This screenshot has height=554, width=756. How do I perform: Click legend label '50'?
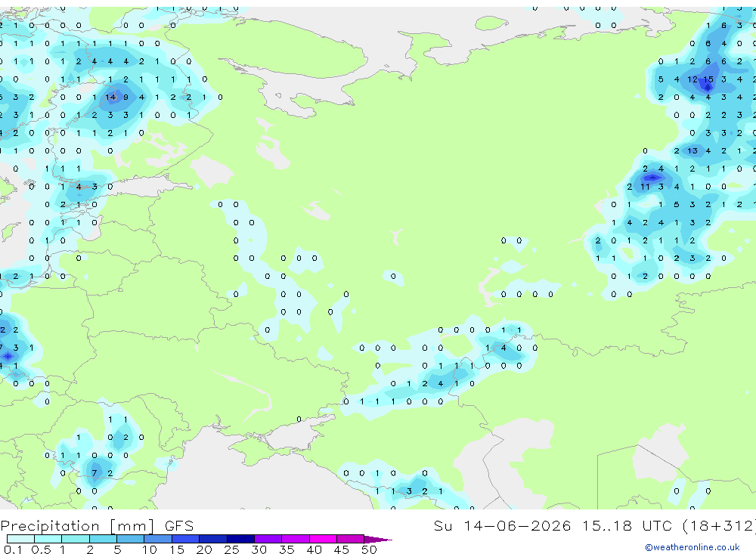pos(369,549)
